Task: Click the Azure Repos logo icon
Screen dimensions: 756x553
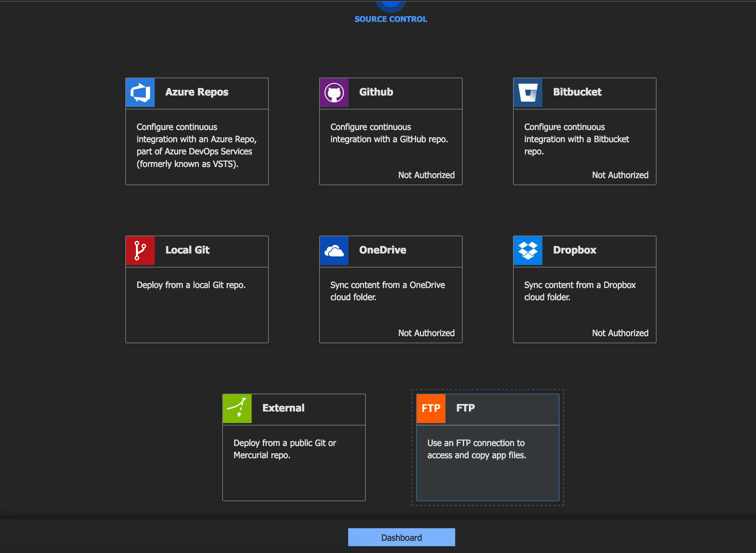Action: (x=140, y=93)
